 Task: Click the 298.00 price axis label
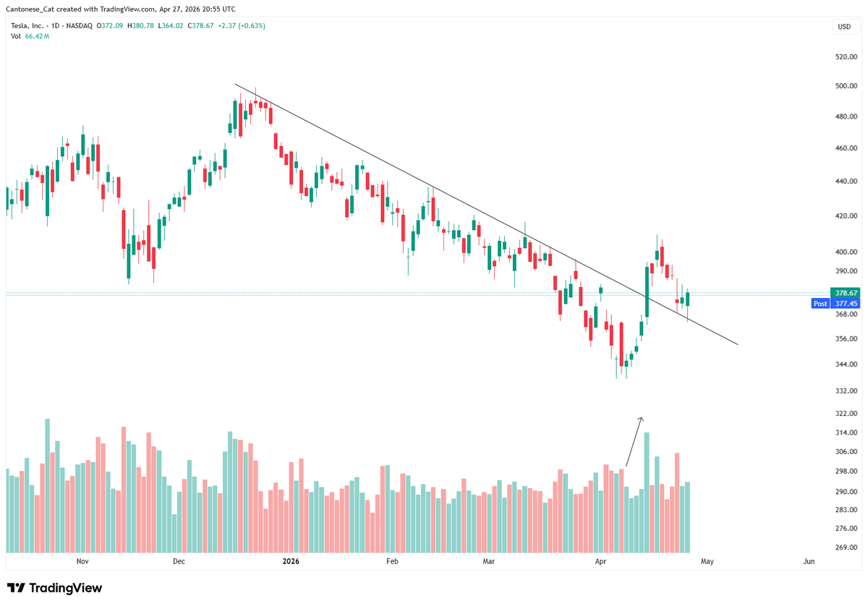[x=846, y=471]
